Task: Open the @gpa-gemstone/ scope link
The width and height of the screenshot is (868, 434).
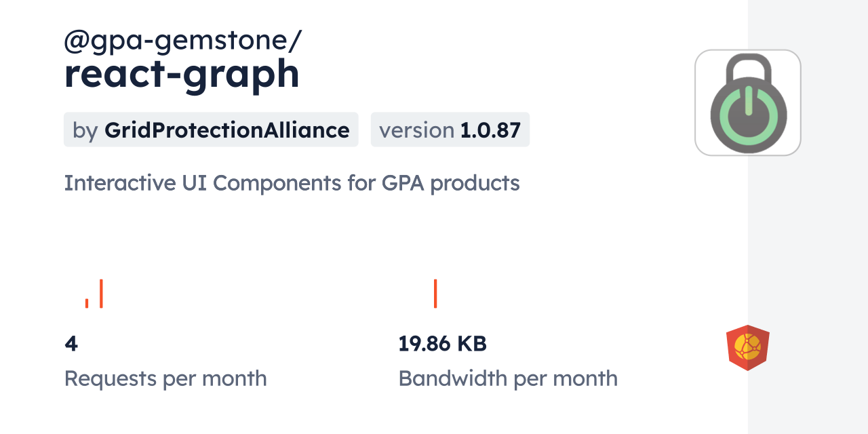Action: (183, 41)
